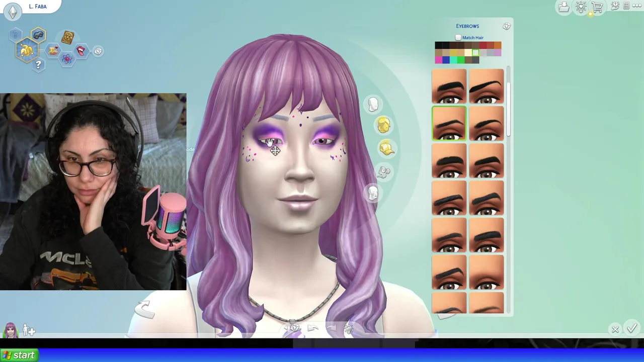Select the lower bald head skin details icon
The height and width of the screenshot is (362, 644).
tap(373, 193)
